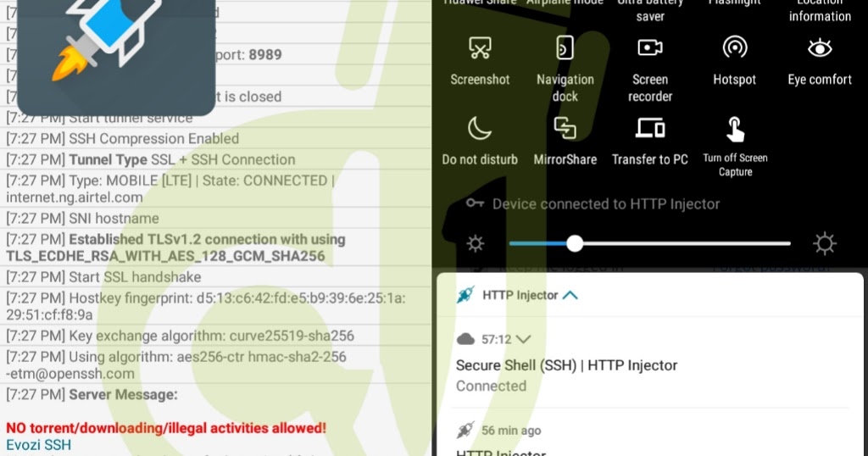Tap the high brightness sun icon
The height and width of the screenshot is (456, 868).
824,243
